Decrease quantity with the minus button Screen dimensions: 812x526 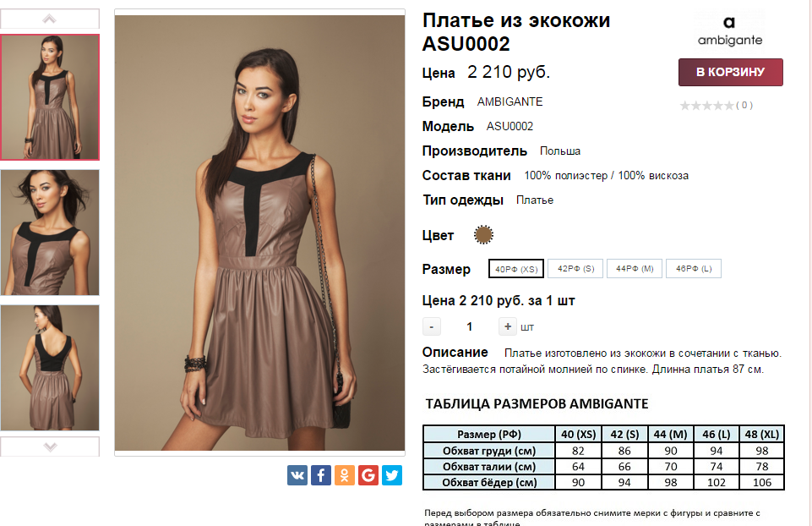(x=432, y=326)
